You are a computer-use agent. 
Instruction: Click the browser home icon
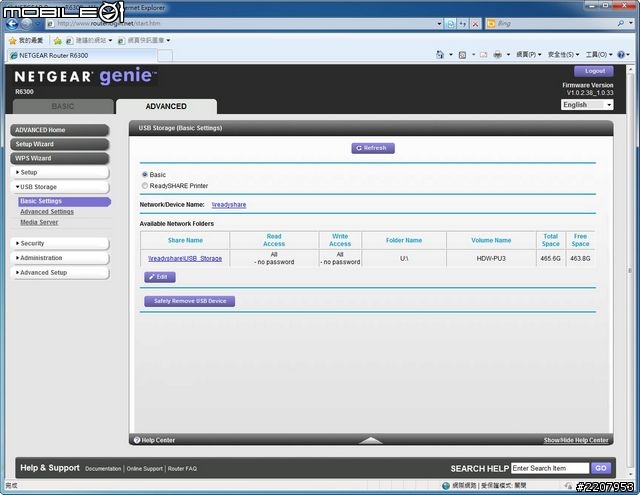440,54
